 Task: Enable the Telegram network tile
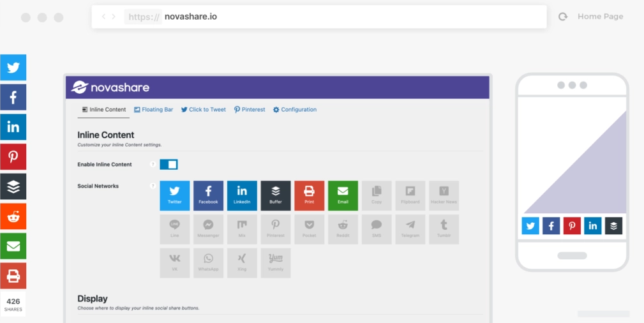tap(410, 229)
